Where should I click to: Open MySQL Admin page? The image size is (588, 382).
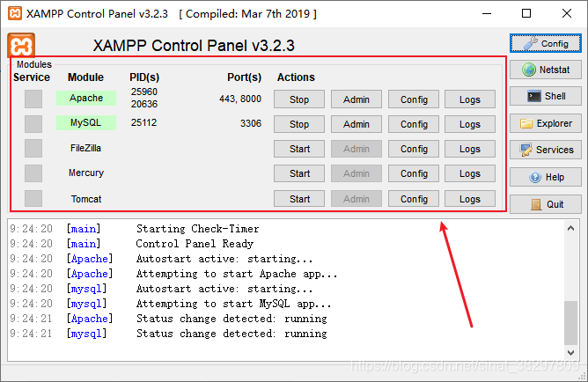coord(356,124)
